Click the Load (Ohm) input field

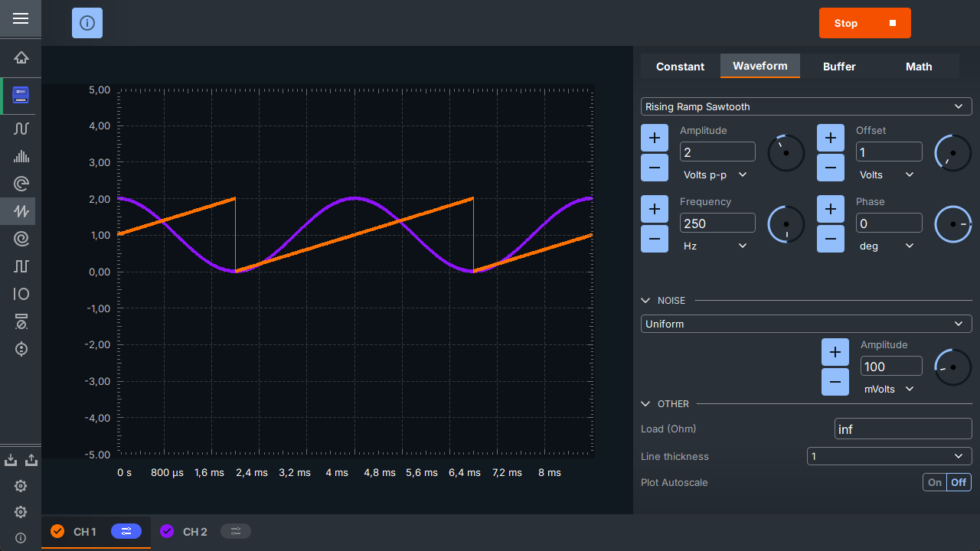[x=903, y=429]
